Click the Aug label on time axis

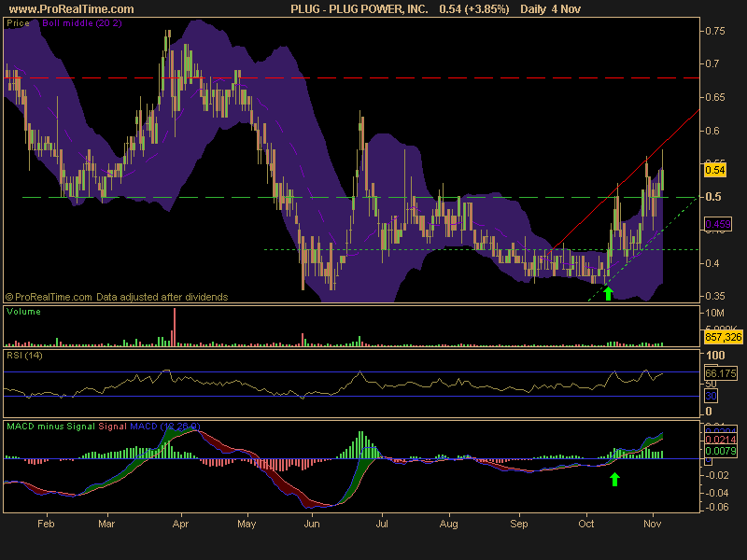tap(449, 524)
